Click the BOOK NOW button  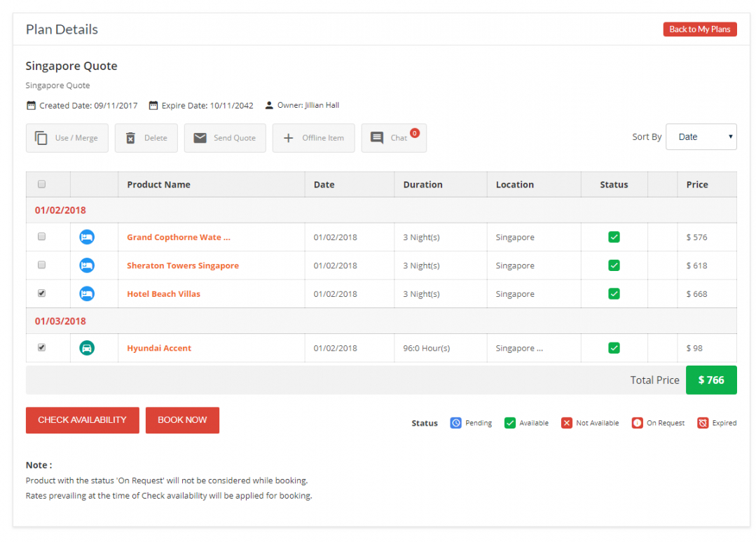tap(182, 420)
